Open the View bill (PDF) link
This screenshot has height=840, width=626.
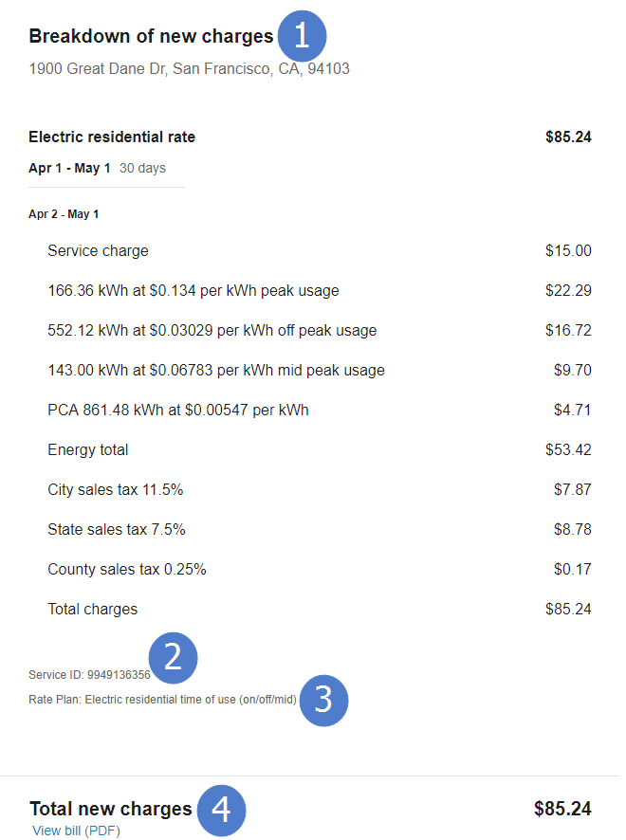pyautogui.click(x=76, y=831)
